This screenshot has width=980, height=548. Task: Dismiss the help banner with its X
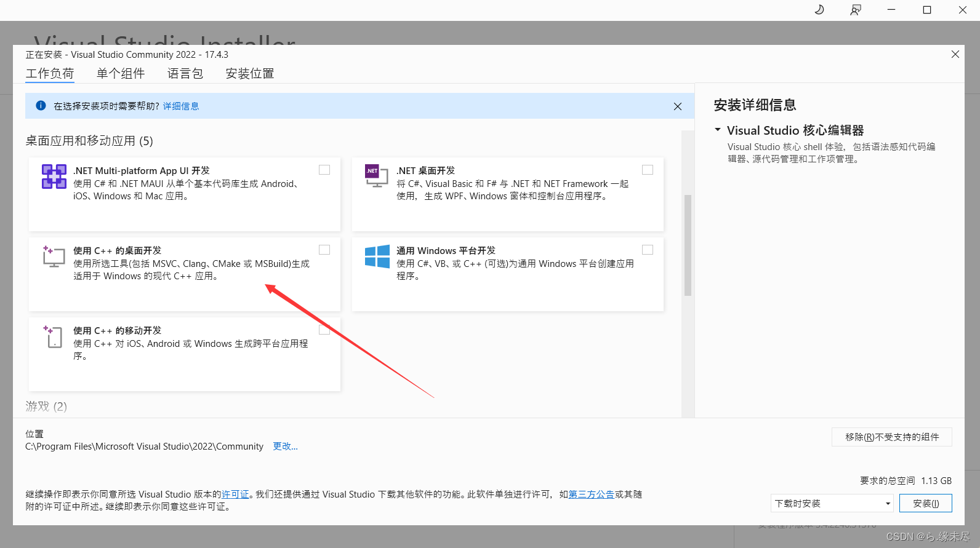pyautogui.click(x=678, y=106)
